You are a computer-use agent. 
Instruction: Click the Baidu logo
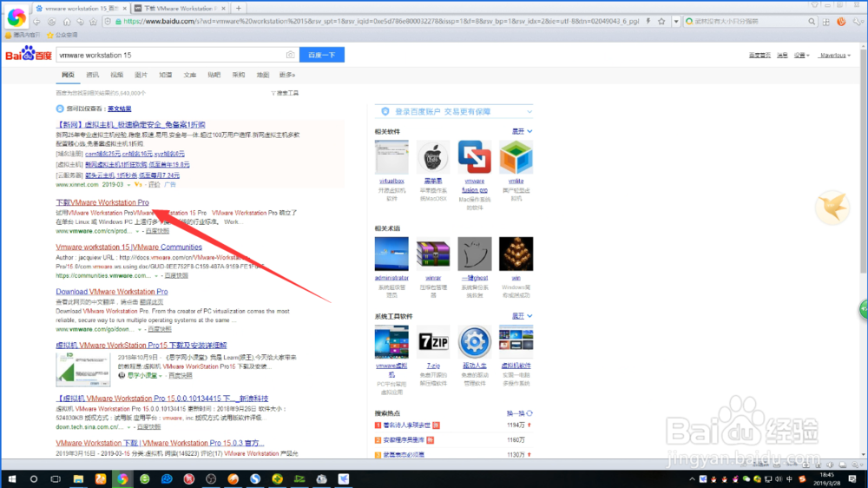pyautogui.click(x=29, y=55)
